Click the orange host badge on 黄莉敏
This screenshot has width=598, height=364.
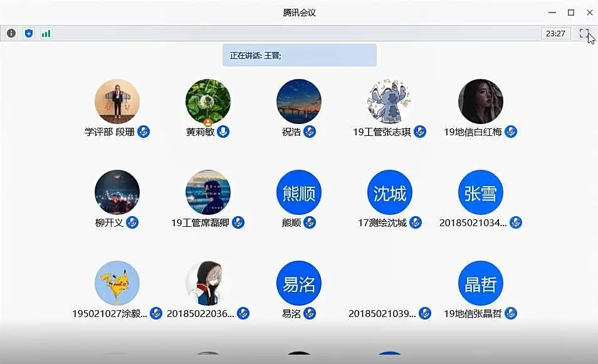pos(208,123)
